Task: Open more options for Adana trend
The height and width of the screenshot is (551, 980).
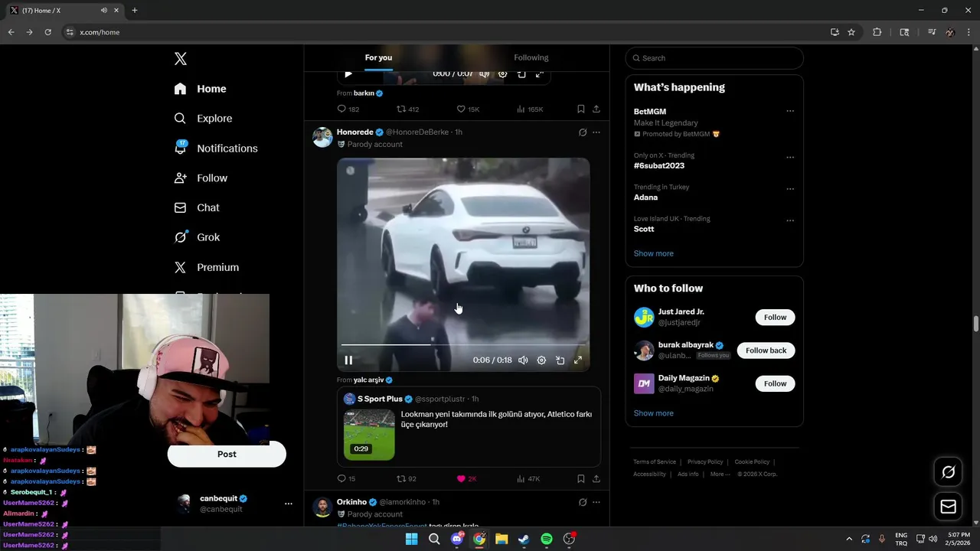Action: [x=790, y=189]
